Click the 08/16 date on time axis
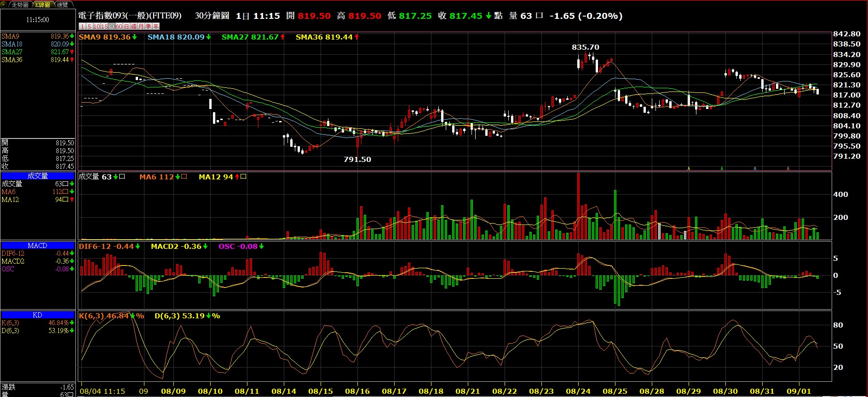Image resolution: width=868 pixels, height=397 pixels. (357, 391)
